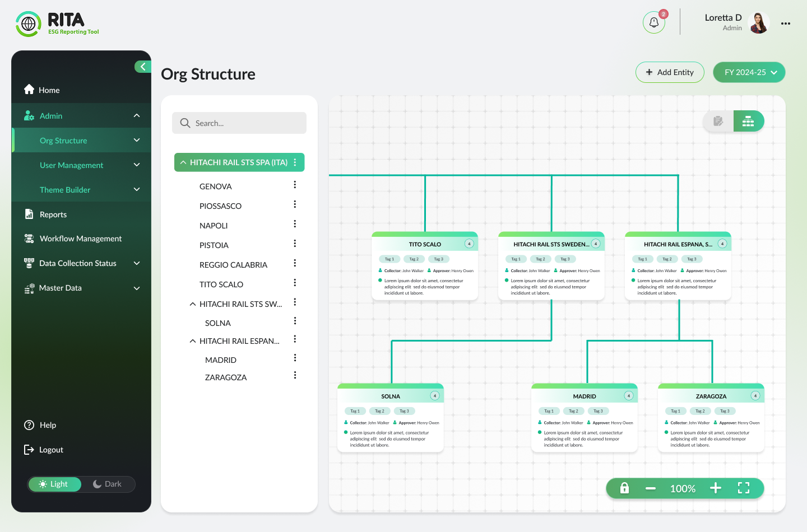
Task: Expand the User Management submenu chevron
Action: (x=137, y=165)
